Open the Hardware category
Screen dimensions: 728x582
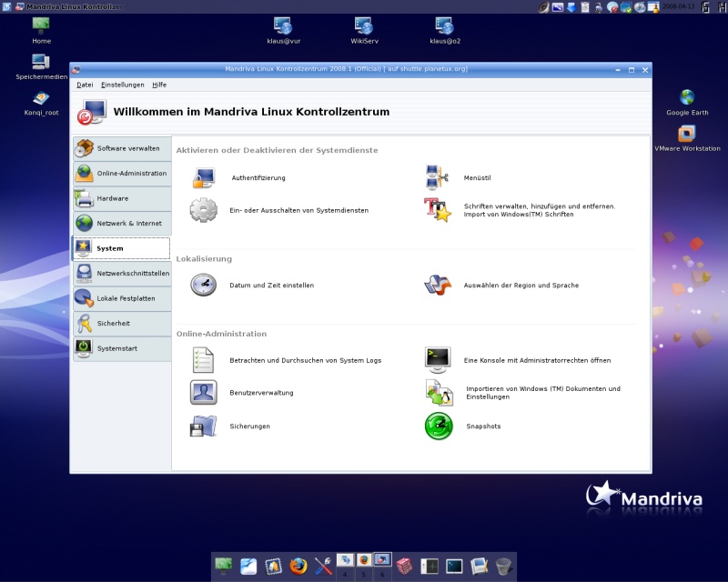122,198
